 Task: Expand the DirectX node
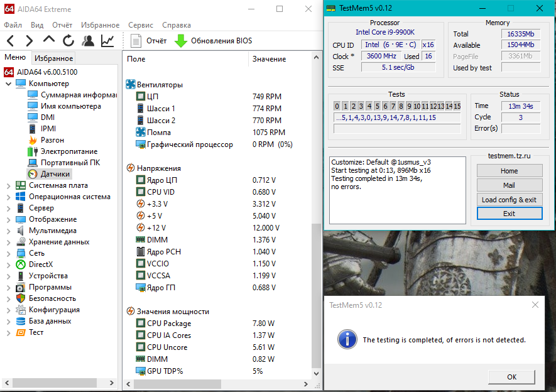[9, 264]
